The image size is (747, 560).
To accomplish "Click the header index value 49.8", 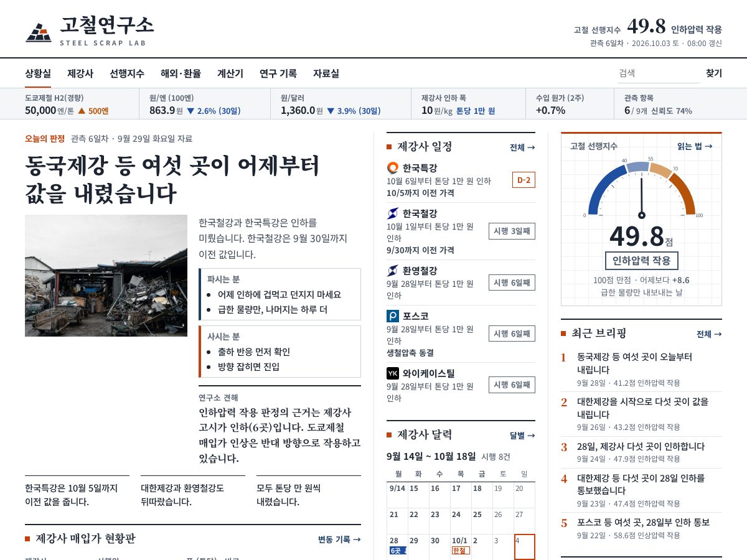I will pos(646,27).
